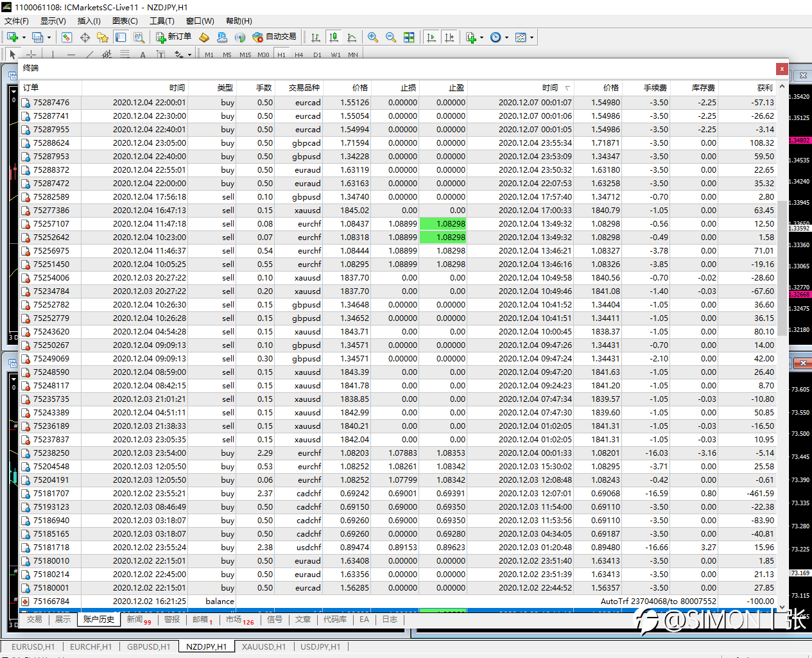Toggle the Navigator favorites folder icon
Viewport: 812px width, 658px height.
[103, 37]
